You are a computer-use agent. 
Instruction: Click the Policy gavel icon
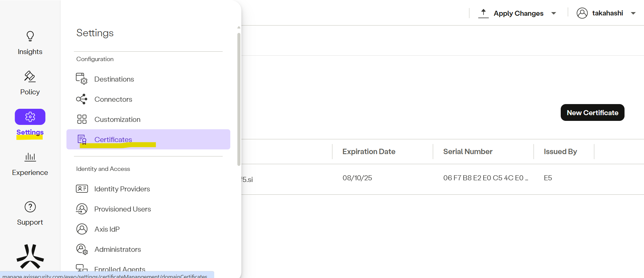coord(30,77)
